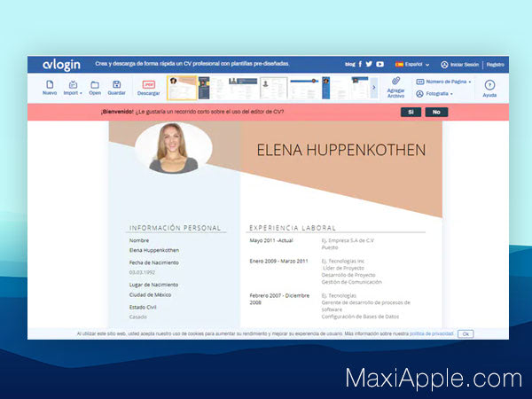Select the bordered gray avatar CV template
This screenshot has height=399, width=532.
274,88
